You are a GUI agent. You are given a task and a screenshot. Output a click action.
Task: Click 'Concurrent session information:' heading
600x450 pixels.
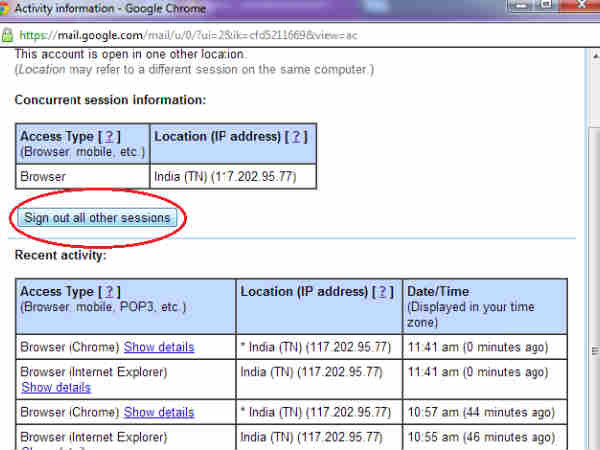click(x=110, y=100)
